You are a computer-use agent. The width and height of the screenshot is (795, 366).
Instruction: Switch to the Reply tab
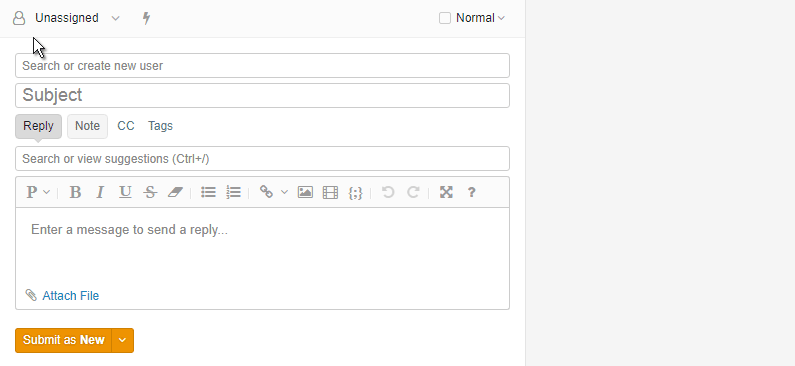click(x=39, y=126)
